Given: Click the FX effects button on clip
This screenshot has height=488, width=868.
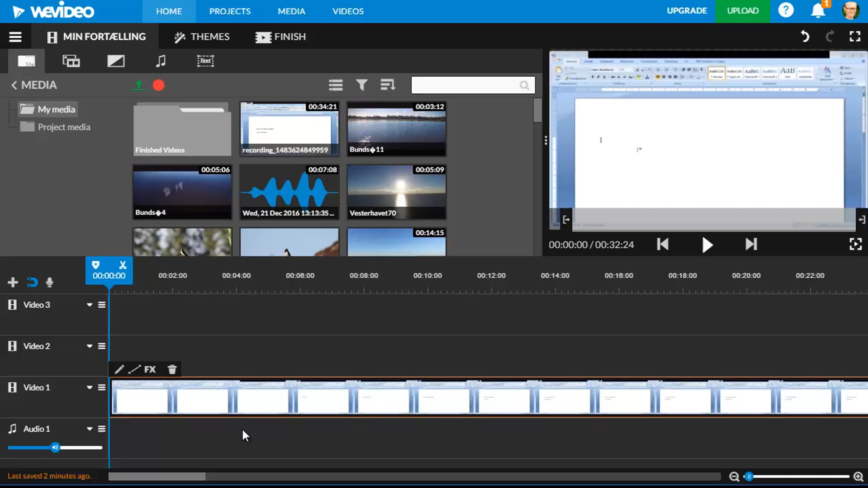Looking at the screenshot, I should pyautogui.click(x=150, y=369).
